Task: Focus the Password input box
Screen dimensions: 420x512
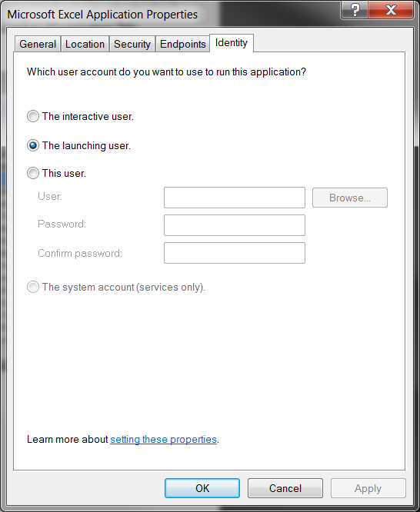Action: point(235,225)
